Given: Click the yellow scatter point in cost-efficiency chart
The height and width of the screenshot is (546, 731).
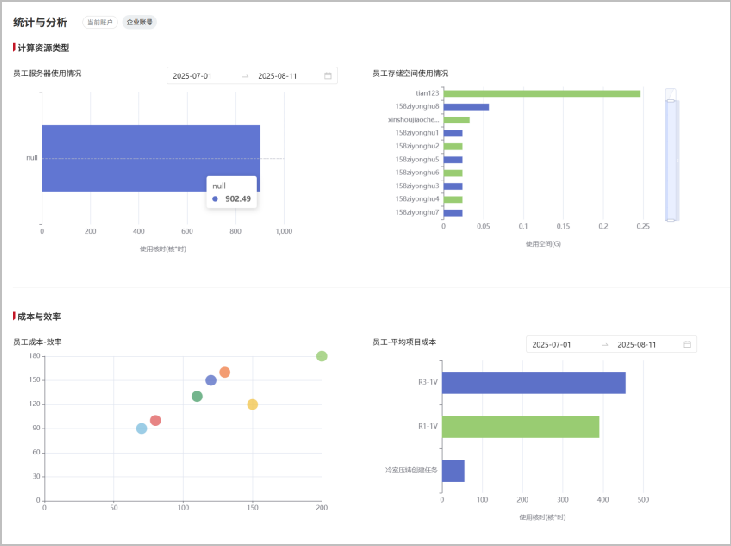Looking at the screenshot, I should tap(252, 405).
